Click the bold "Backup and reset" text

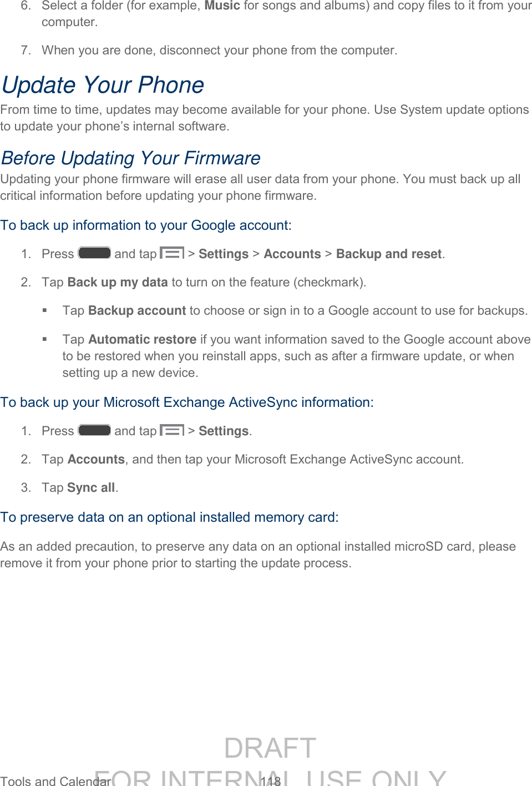click(x=389, y=254)
